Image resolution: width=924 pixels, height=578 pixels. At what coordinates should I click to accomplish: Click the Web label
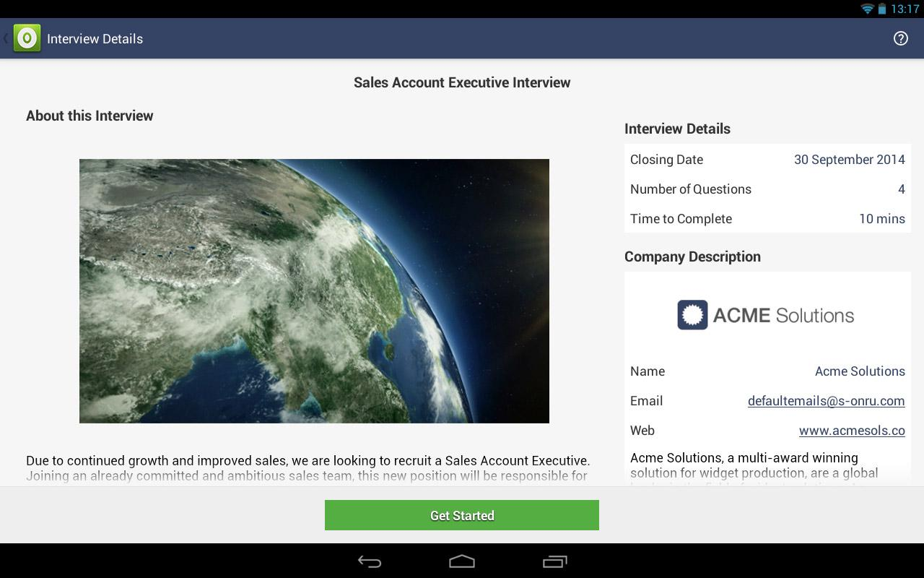(x=642, y=431)
